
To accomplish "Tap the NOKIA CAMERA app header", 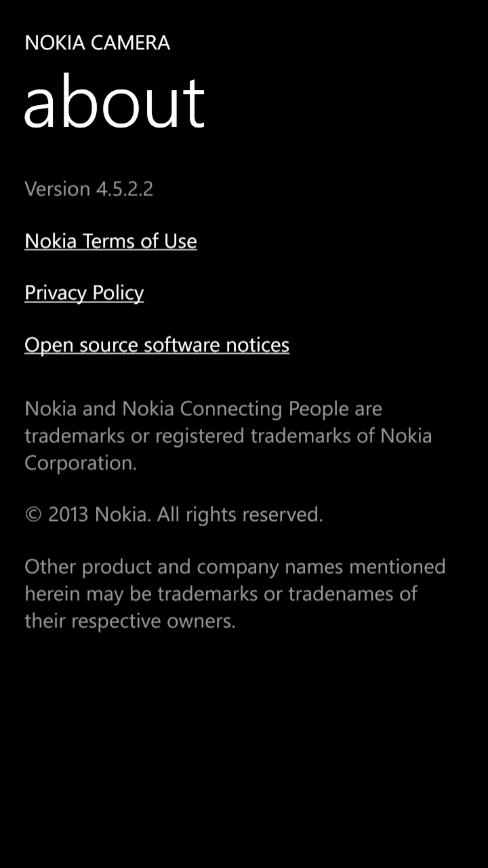I will (97, 43).
